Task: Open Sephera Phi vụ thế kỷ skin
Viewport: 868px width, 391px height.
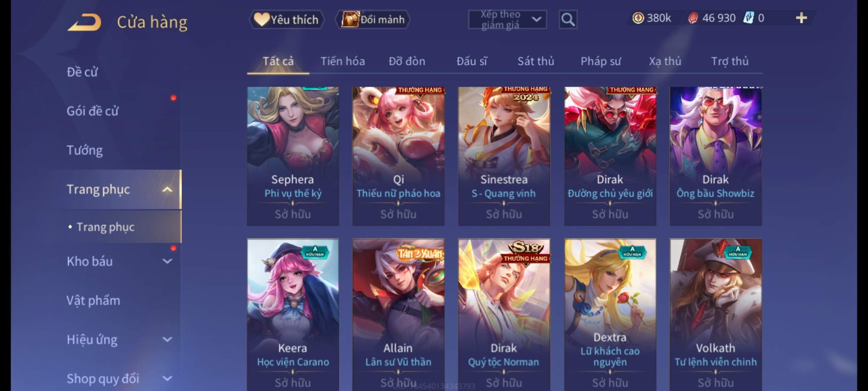Action: point(293,156)
